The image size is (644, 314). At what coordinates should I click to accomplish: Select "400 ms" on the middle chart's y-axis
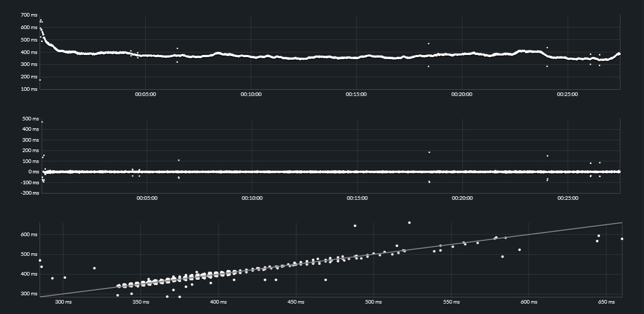(x=31, y=129)
